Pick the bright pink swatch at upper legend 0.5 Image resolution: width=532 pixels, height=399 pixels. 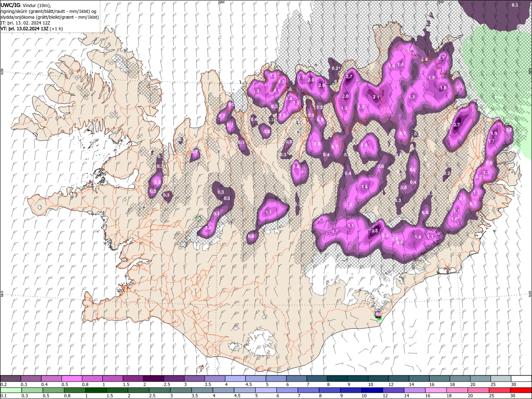pyautogui.click(x=71, y=379)
